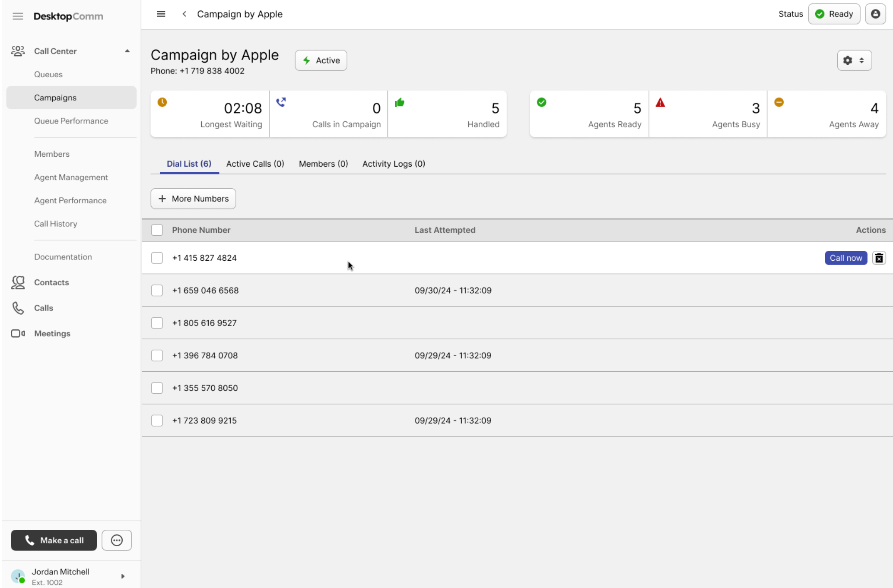Expand the Jordan Mitchell user menu arrow
893x588 pixels.
pyautogui.click(x=123, y=576)
